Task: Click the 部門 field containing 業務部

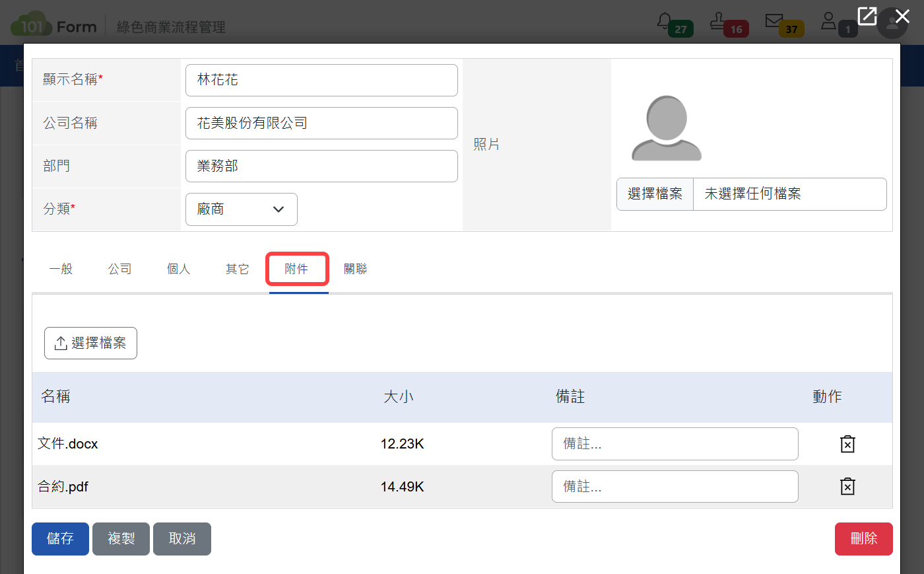Action: pyautogui.click(x=321, y=166)
